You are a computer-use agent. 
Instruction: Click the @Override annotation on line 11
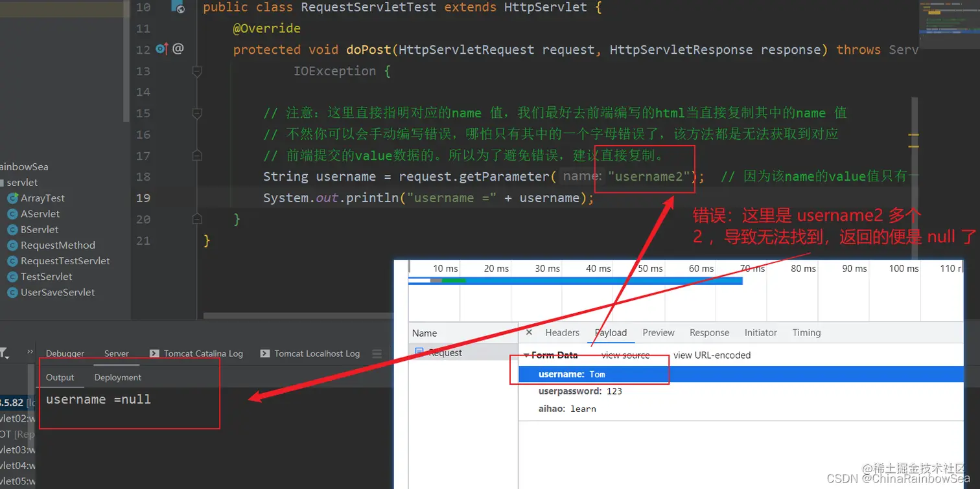266,28
